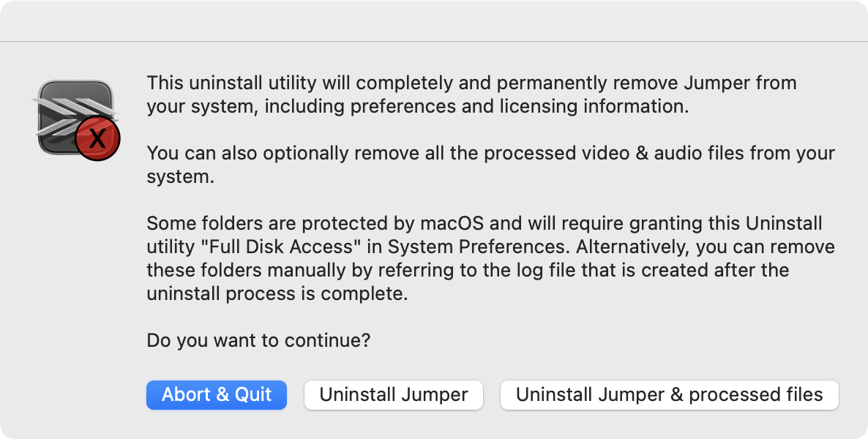Choose the Uninstall Jumper button
This screenshot has width=868, height=439.
pos(394,395)
